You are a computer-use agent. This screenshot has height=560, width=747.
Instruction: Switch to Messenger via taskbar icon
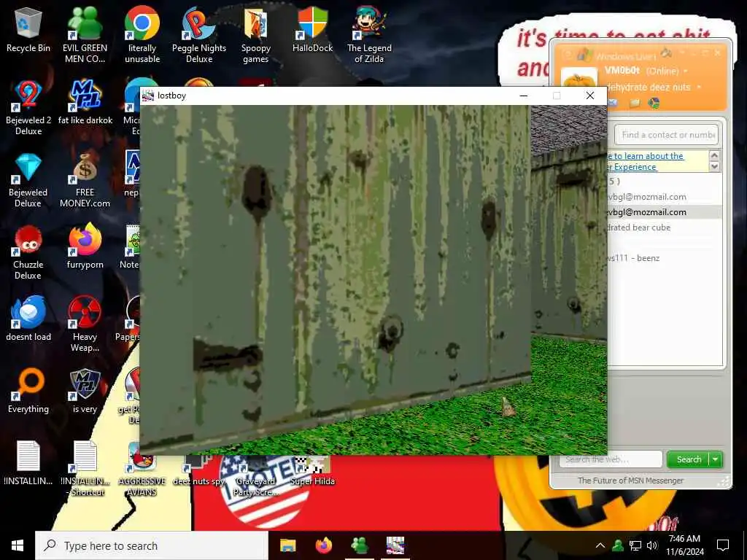(359, 545)
